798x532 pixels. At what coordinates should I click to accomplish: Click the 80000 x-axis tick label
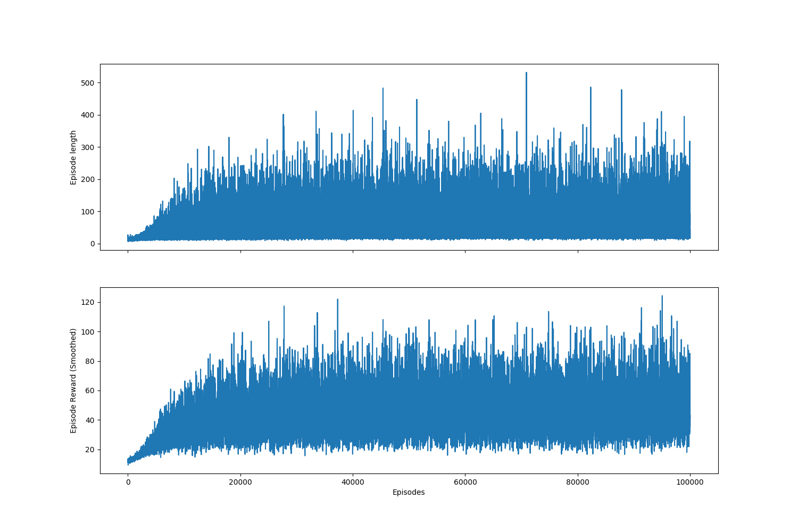pos(578,481)
